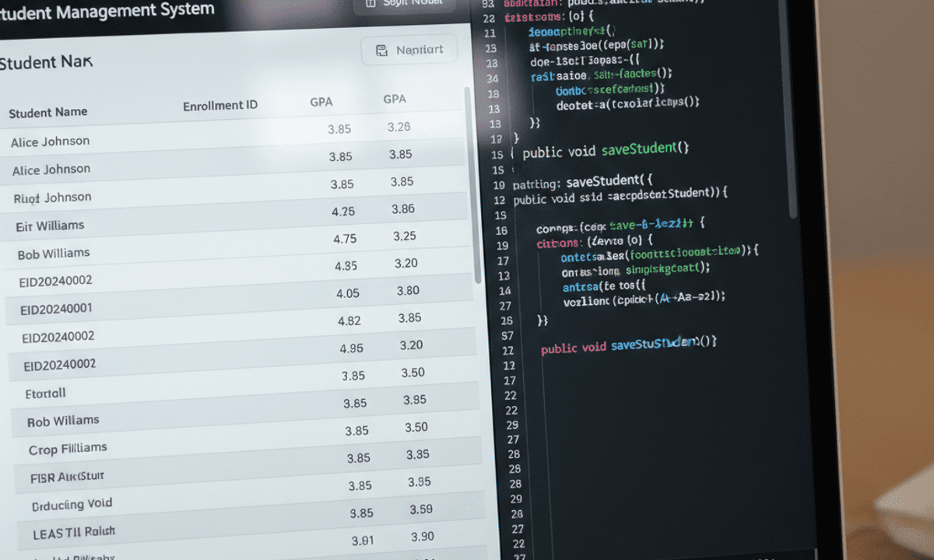934x560 pixels.
Task: Click the student table vertical scrollbar
Action: 476,187
